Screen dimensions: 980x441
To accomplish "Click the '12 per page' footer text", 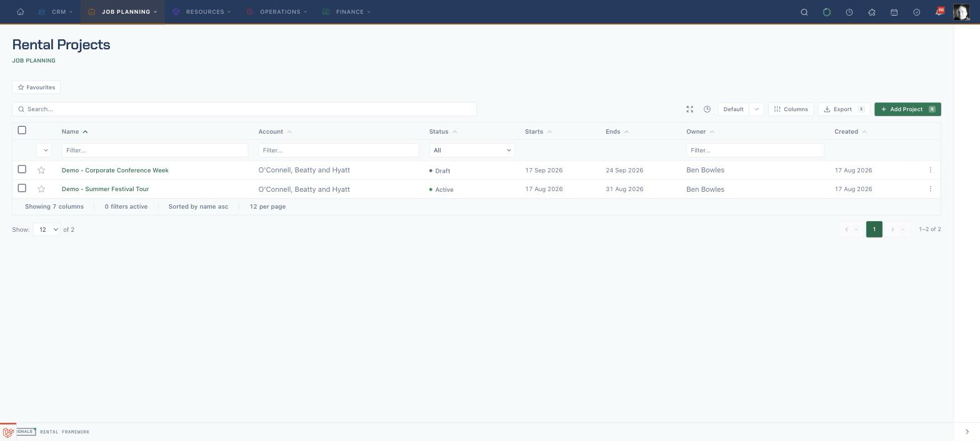I will point(267,207).
